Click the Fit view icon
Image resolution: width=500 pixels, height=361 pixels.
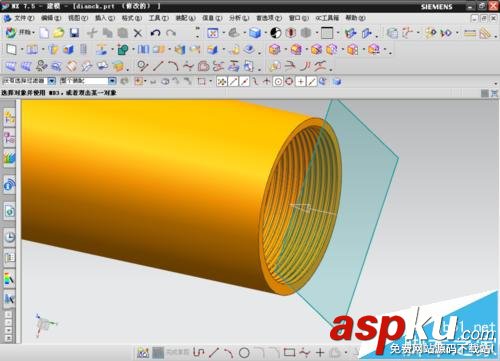point(213,33)
